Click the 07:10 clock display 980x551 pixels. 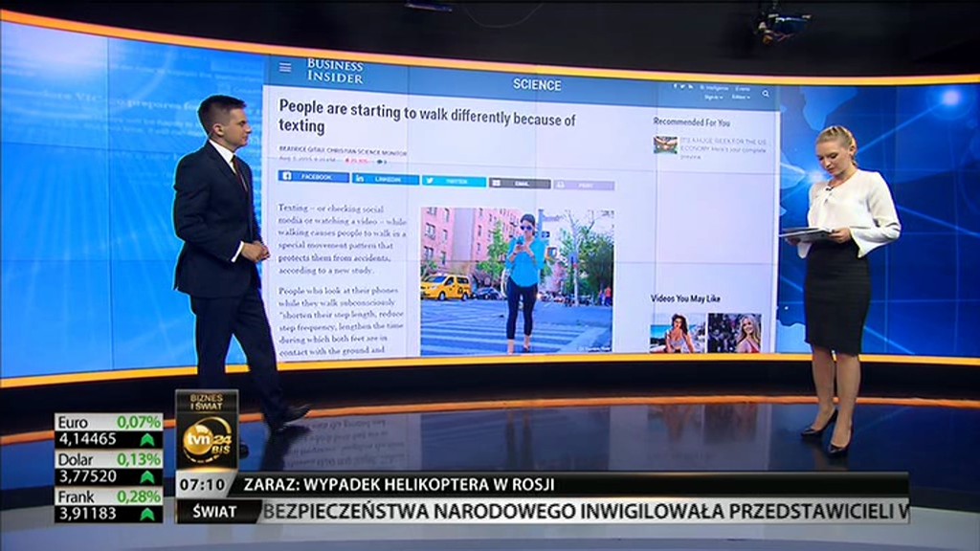[x=203, y=484]
